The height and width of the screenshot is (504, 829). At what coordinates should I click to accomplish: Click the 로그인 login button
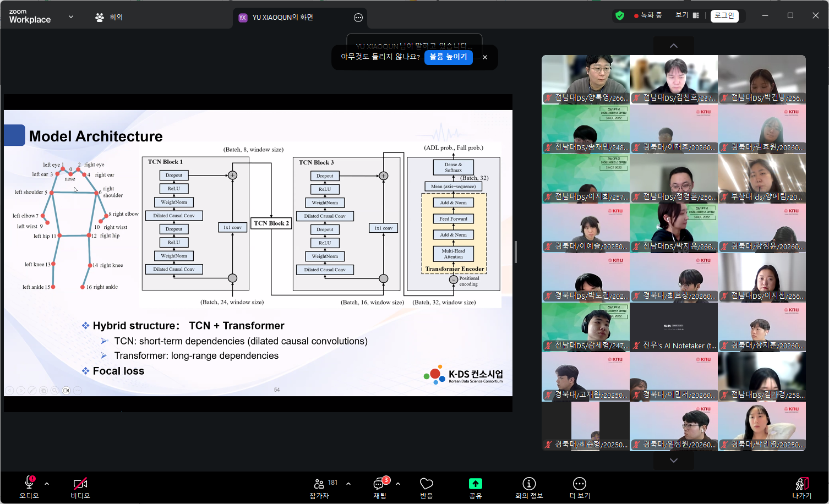(x=724, y=16)
